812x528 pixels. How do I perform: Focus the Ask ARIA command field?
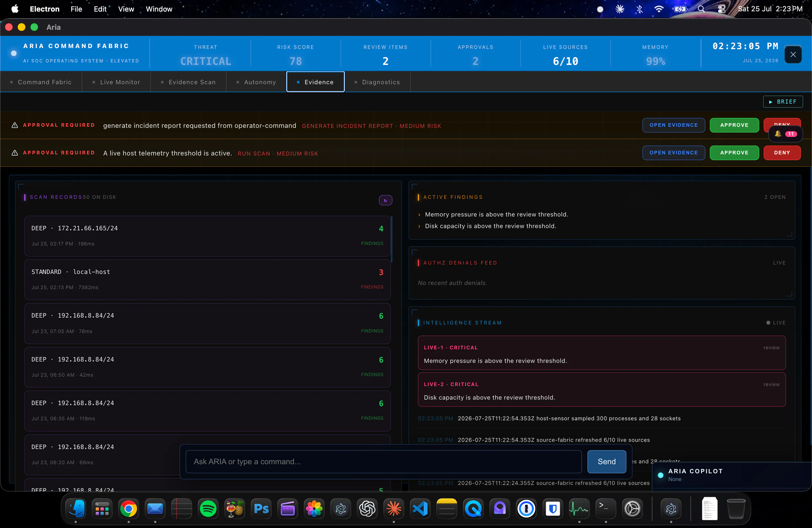(x=383, y=461)
